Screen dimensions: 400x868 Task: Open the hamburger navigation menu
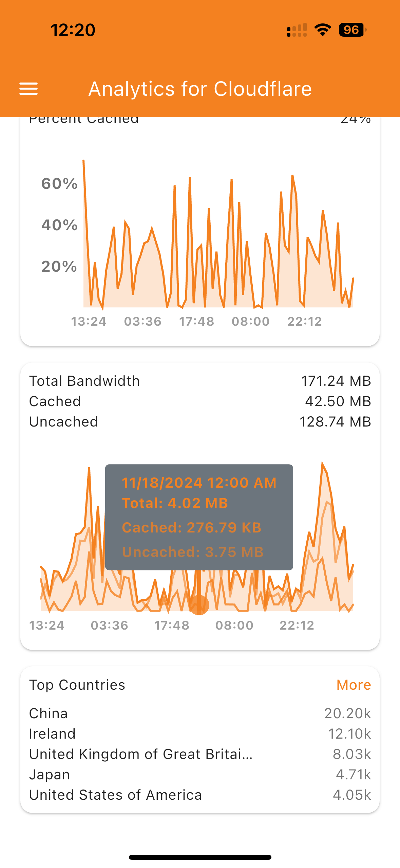[x=28, y=89]
